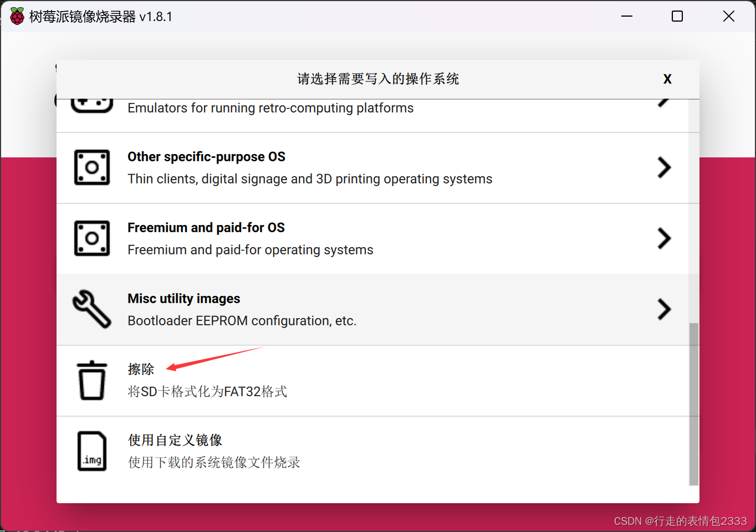Image resolution: width=756 pixels, height=532 pixels.
Task: Click the .img file icon for 使用自定义镜像
Action: click(92, 451)
